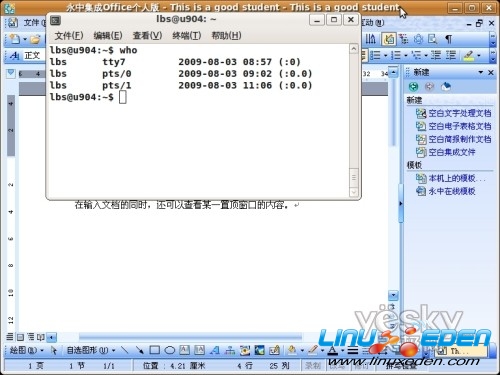
Task: Expand the standard toolbar overflow chevron
Action: tap(493, 39)
